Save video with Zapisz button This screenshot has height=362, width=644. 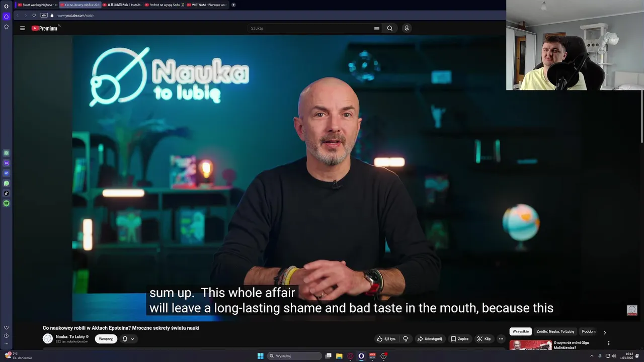point(460,339)
